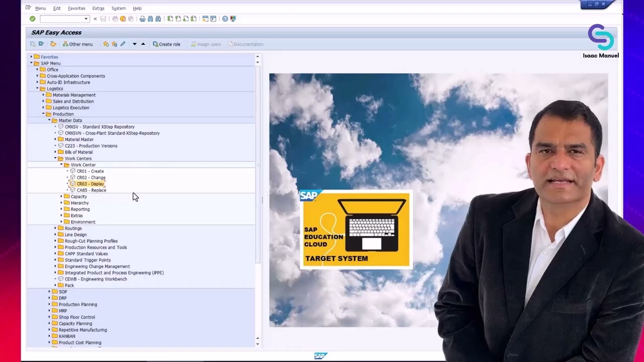Open the command field dropdown arrow

tap(86, 19)
